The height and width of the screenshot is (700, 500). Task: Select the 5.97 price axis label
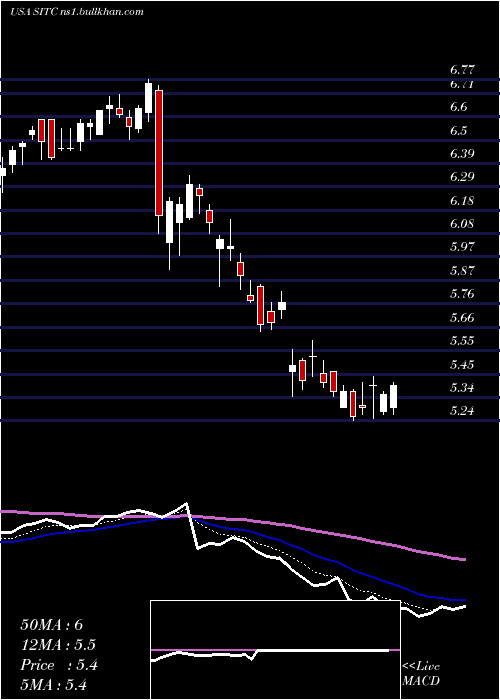tap(462, 247)
